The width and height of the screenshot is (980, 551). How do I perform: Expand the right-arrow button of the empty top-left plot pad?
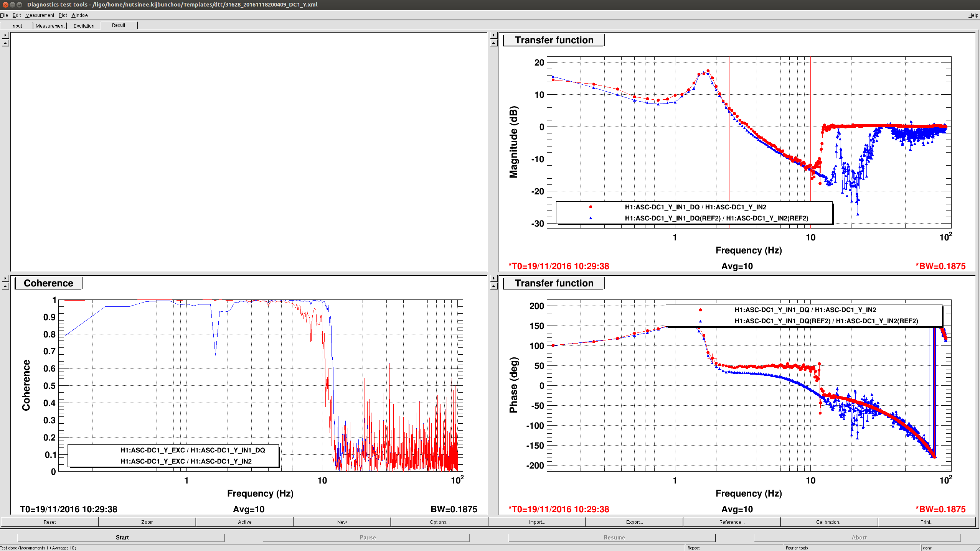5,35
